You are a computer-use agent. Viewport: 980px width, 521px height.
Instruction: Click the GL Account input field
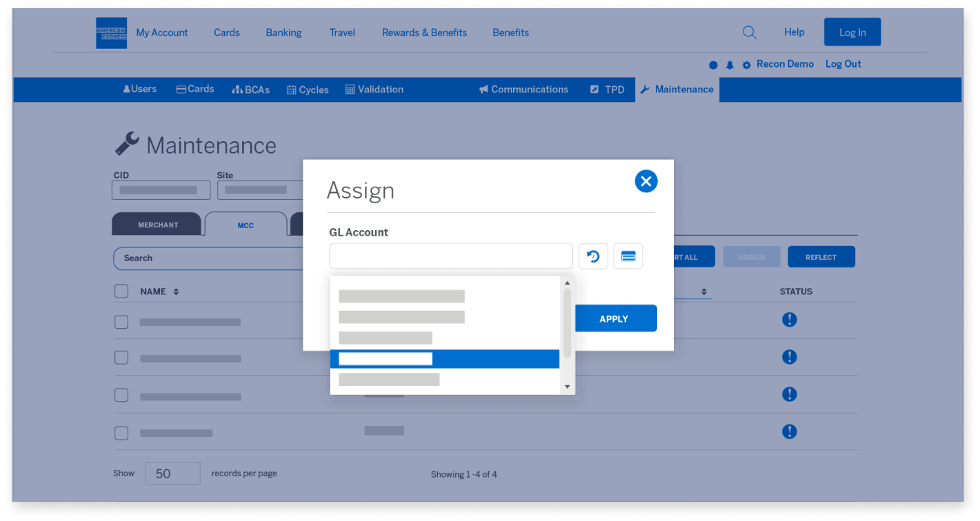coord(450,256)
